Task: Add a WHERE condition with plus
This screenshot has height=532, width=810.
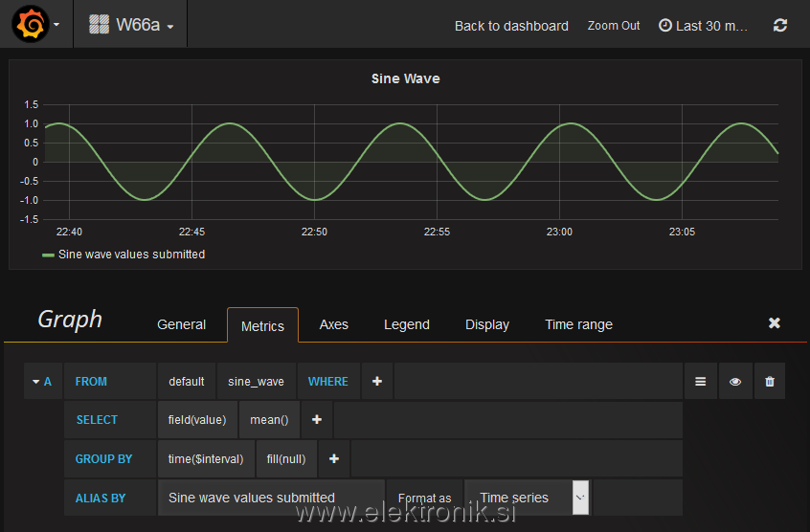Action: [377, 381]
